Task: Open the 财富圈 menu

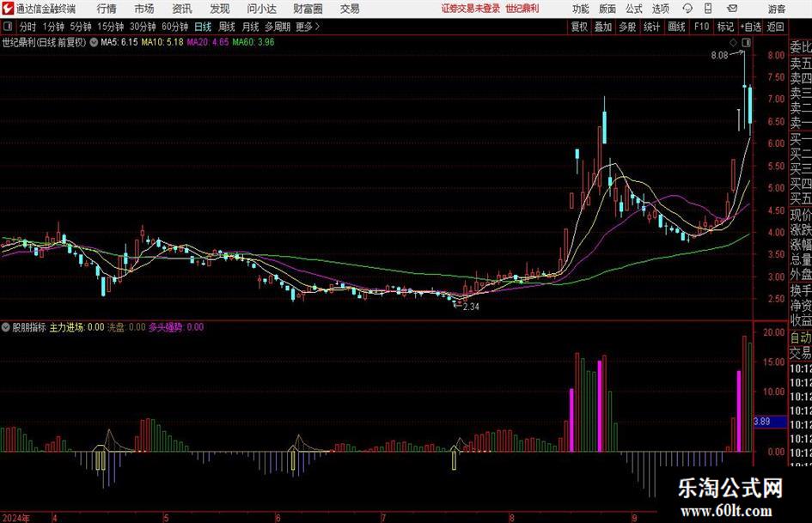Action: [x=308, y=9]
